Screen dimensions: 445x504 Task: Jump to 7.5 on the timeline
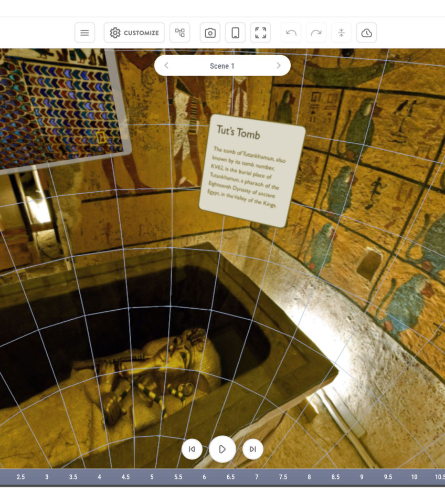point(283,477)
